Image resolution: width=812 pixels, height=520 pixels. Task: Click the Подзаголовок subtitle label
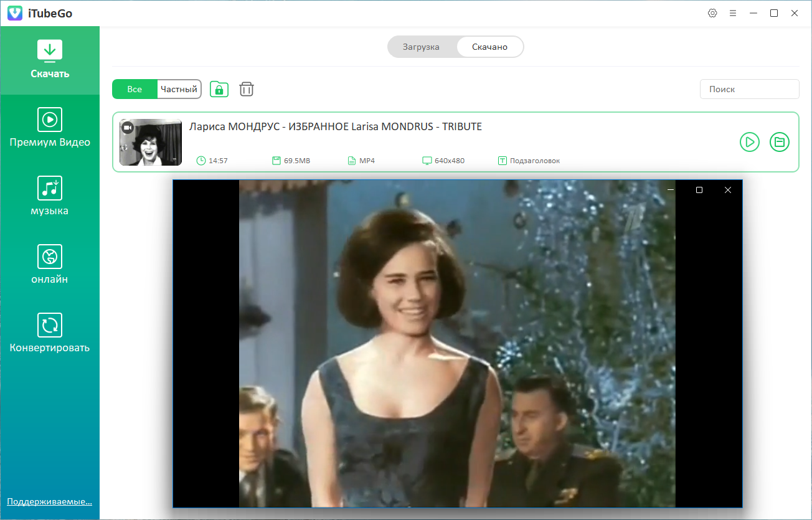click(534, 161)
